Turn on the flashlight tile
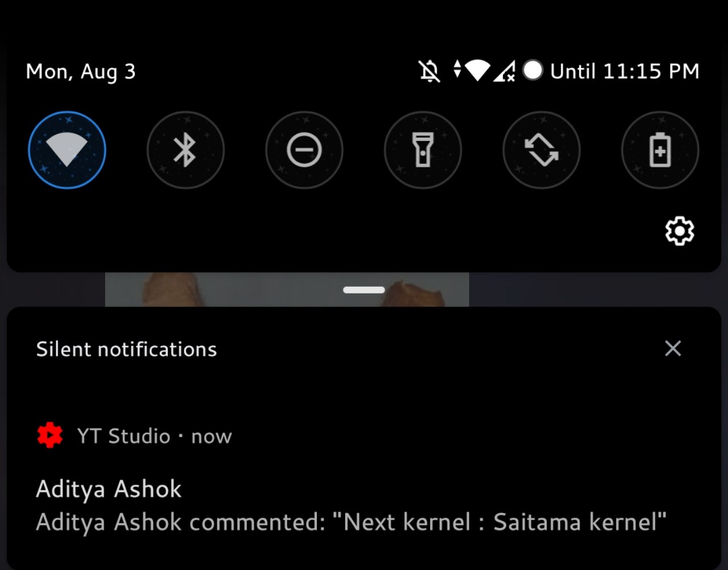This screenshot has height=570, width=728. point(423,150)
